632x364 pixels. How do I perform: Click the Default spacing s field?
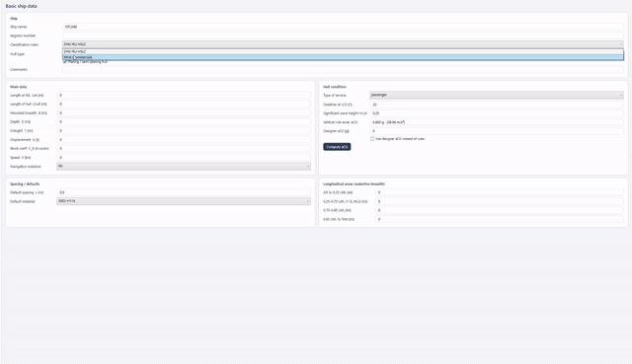[x=184, y=192]
